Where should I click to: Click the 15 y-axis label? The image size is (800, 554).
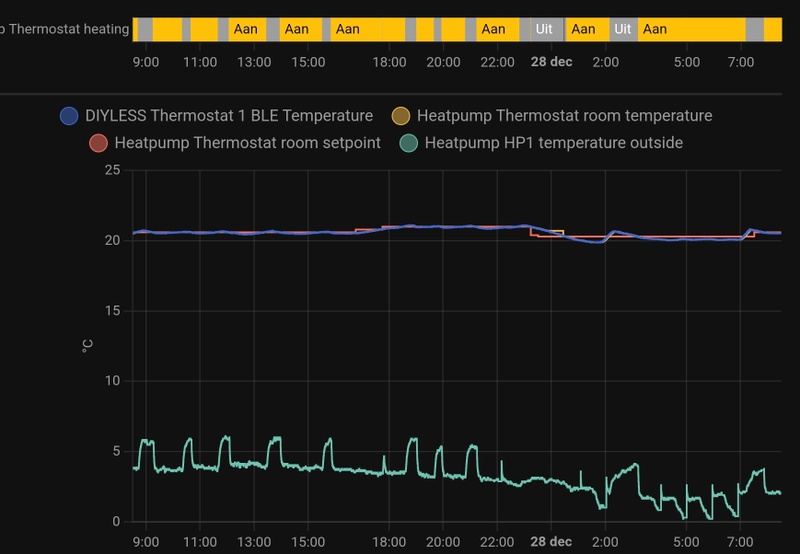point(112,311)
